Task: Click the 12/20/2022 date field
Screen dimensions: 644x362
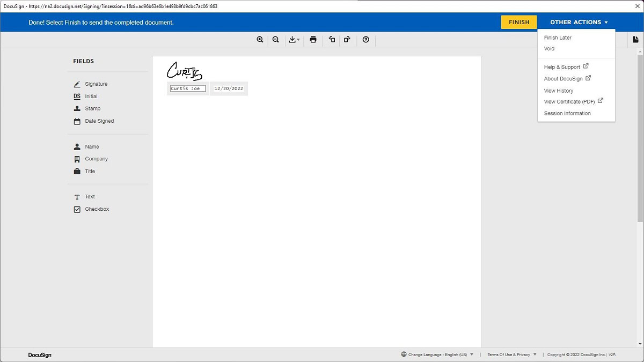Action: point(229,88)
